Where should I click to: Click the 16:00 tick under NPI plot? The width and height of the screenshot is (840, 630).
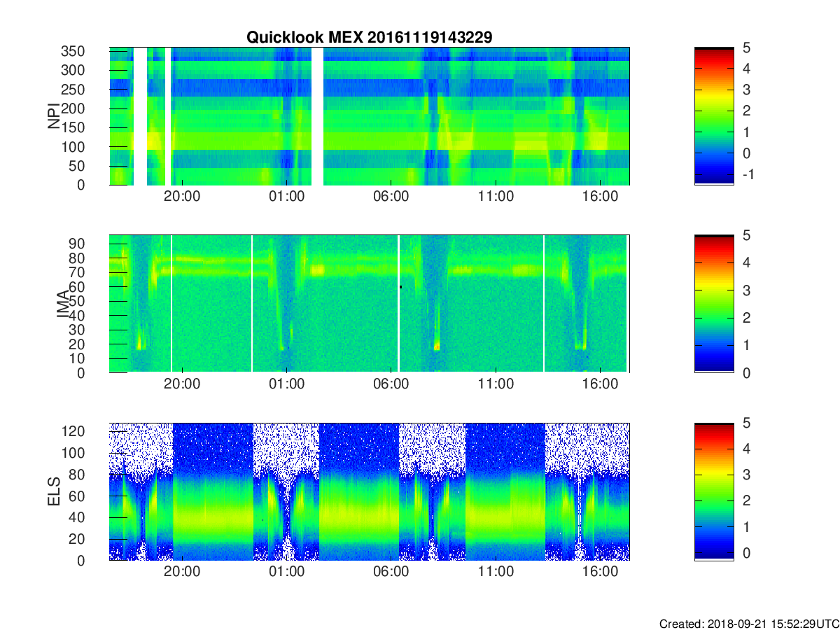pyautogui.click(x=600, y=197)
